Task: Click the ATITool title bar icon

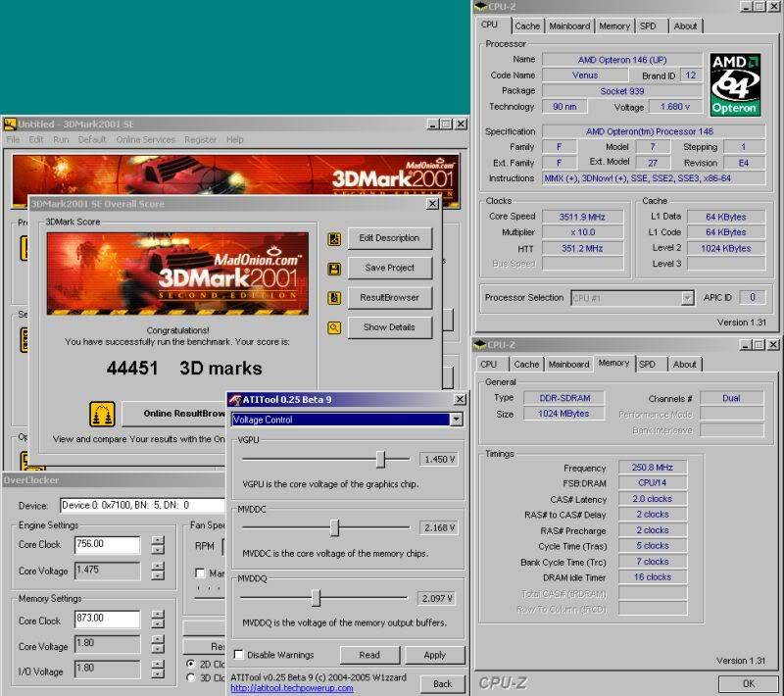Action: tap(235, 400)
